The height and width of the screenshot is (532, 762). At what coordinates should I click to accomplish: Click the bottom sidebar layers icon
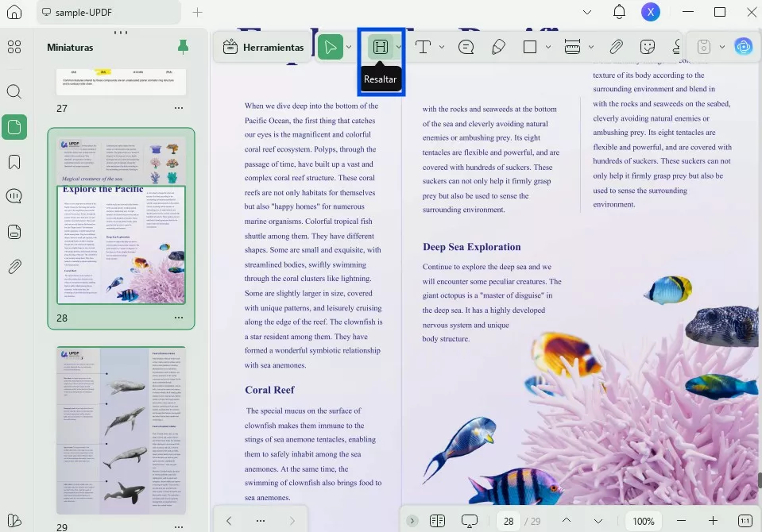click(14, 520)
